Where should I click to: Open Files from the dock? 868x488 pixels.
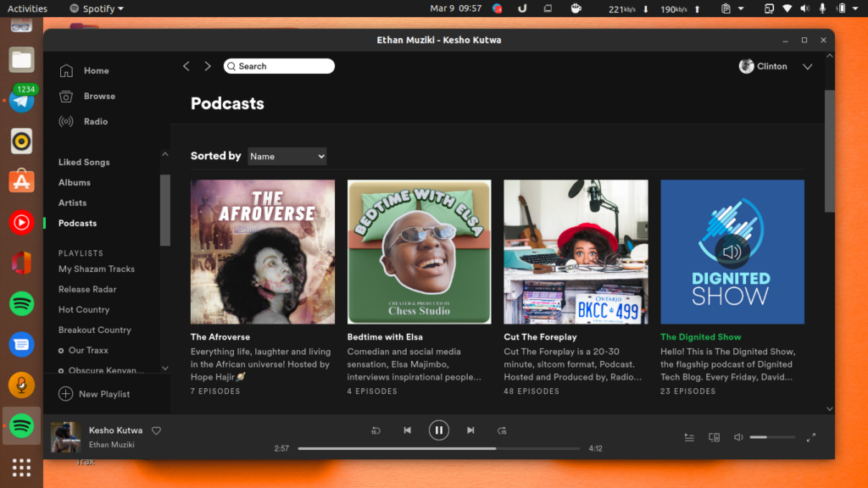tap(21, 60)
